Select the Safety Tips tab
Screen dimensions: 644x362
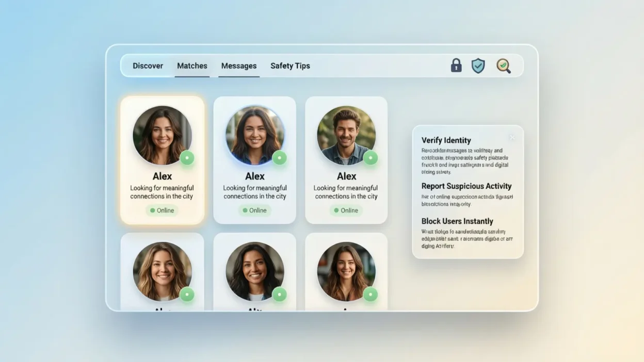click(290, 66)
